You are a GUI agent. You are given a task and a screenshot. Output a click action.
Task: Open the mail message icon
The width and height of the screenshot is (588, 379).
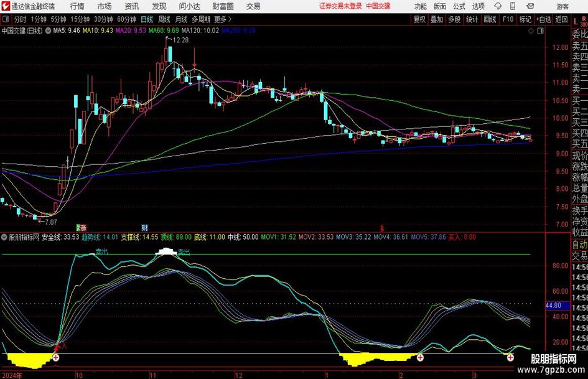tap(530, 6)
